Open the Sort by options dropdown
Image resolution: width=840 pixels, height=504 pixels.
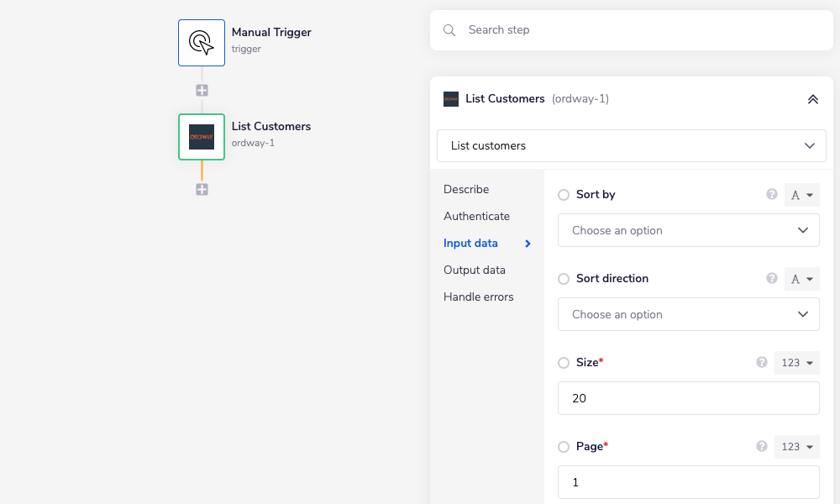[x=688, y=230]
